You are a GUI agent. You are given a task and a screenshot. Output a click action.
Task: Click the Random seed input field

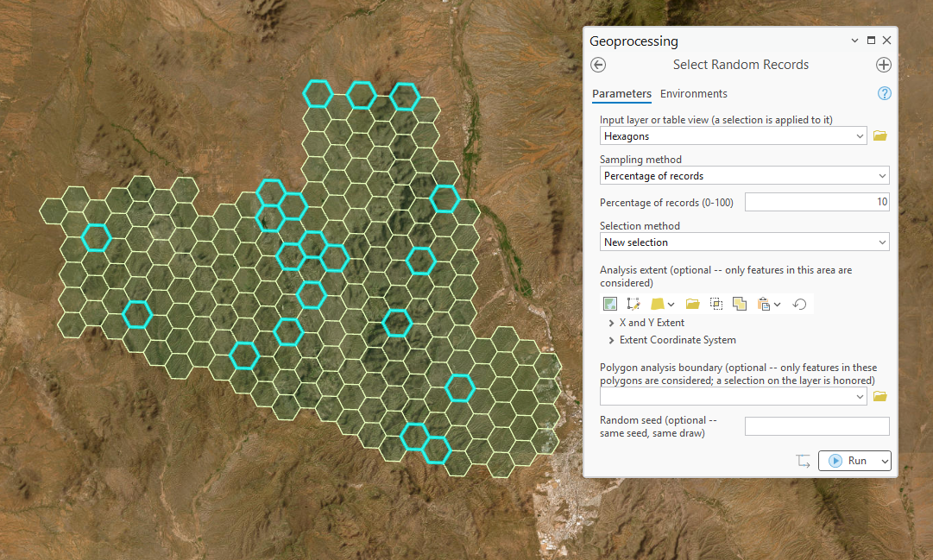tap(817, 426)
